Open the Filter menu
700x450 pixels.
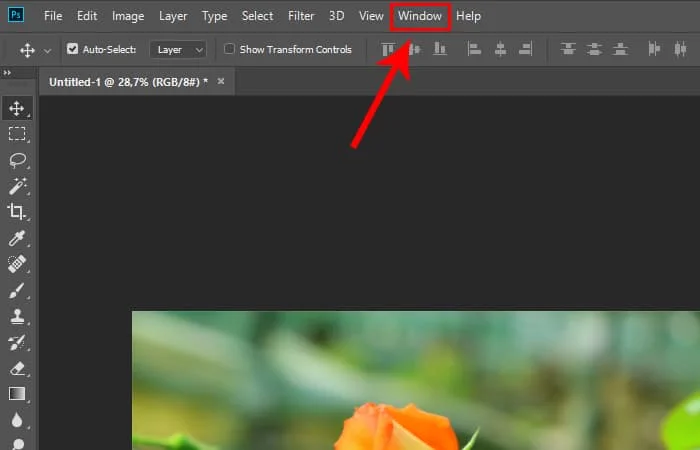[301, 16]
